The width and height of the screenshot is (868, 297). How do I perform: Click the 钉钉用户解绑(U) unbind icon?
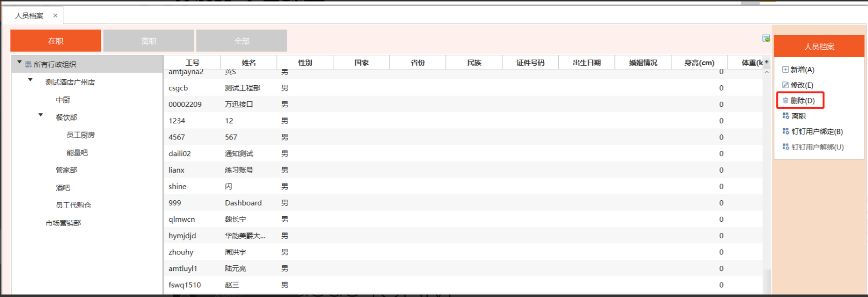[x=786, y=147]
